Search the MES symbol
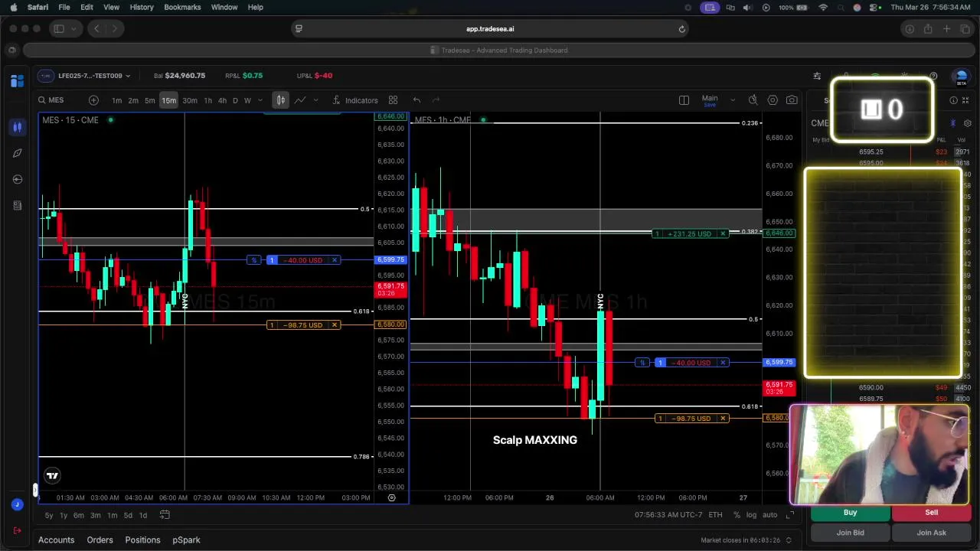 click(51, 100)
